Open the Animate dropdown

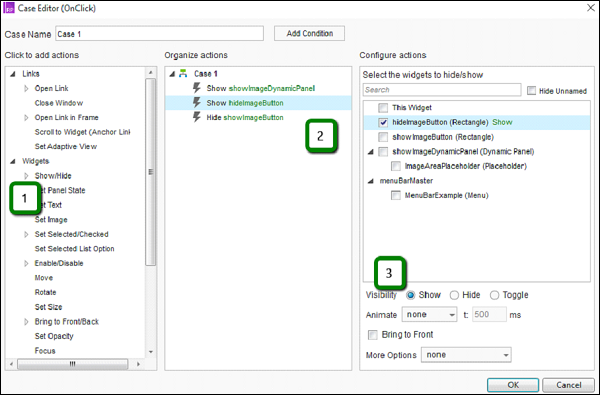point(429,315)
